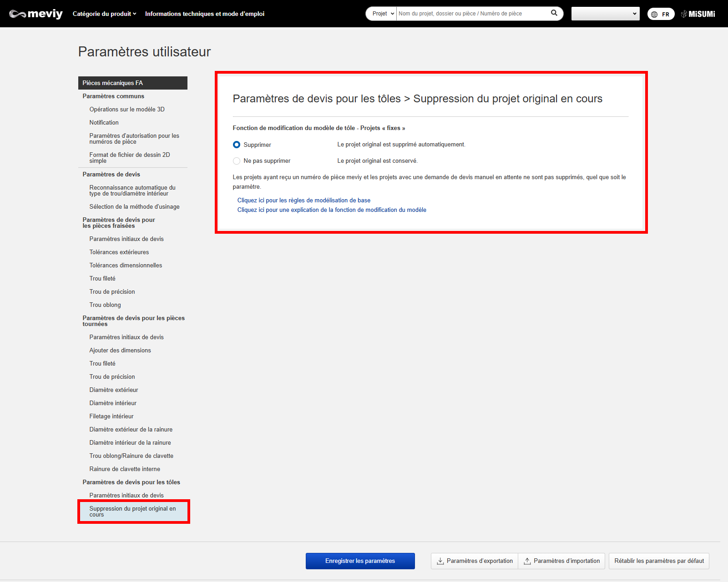Expand Catégorie du produit menu
The height and width of the screenshot is (582, 728).
point(104,14)
